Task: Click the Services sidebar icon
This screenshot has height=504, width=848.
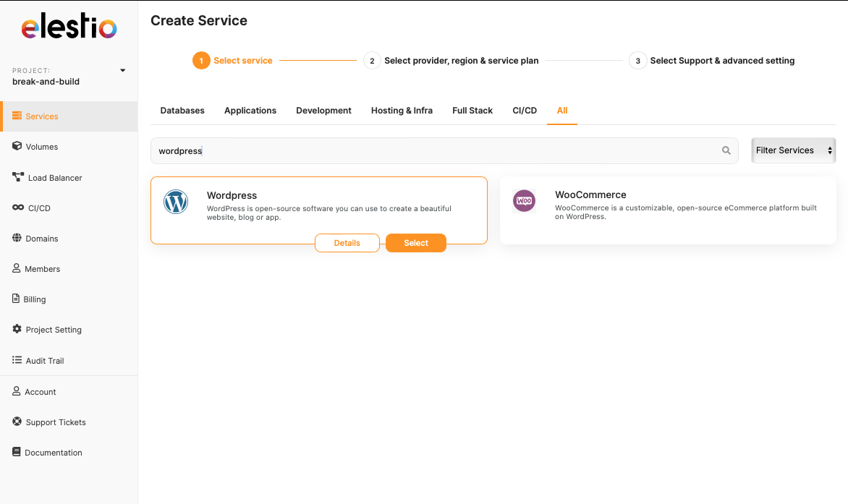Action: 17,116
